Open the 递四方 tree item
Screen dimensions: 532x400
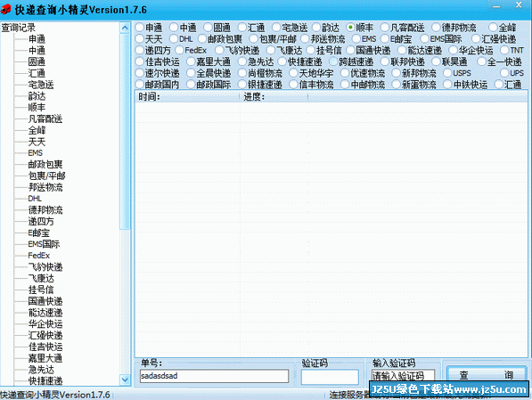tap(41, 221)
